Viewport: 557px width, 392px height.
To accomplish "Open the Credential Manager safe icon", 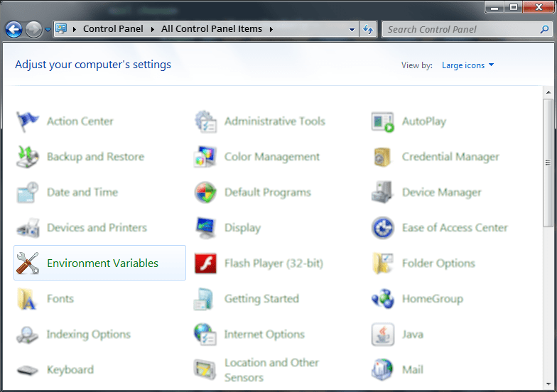I will click(382, 157).
